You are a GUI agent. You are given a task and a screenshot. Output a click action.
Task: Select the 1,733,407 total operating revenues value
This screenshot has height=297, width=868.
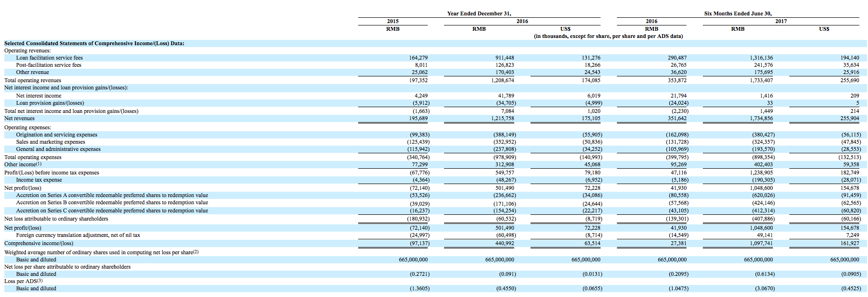click(x=761, y=80)
